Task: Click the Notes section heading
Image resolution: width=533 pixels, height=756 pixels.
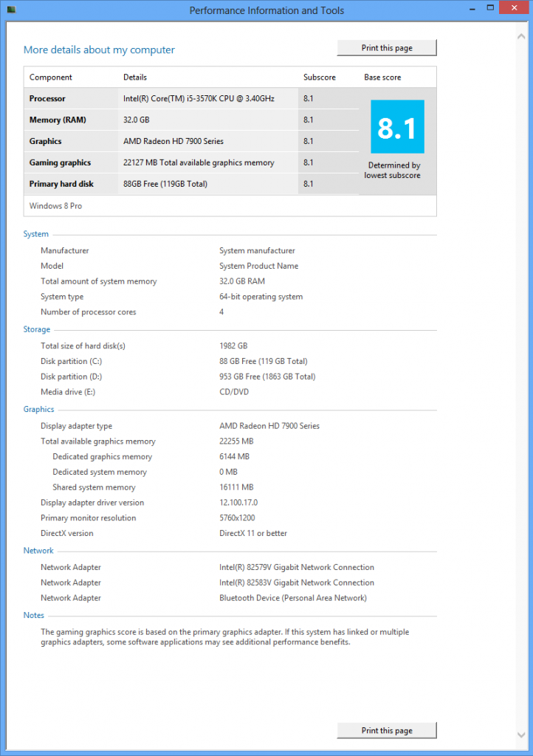Action: tap(34, 615)
